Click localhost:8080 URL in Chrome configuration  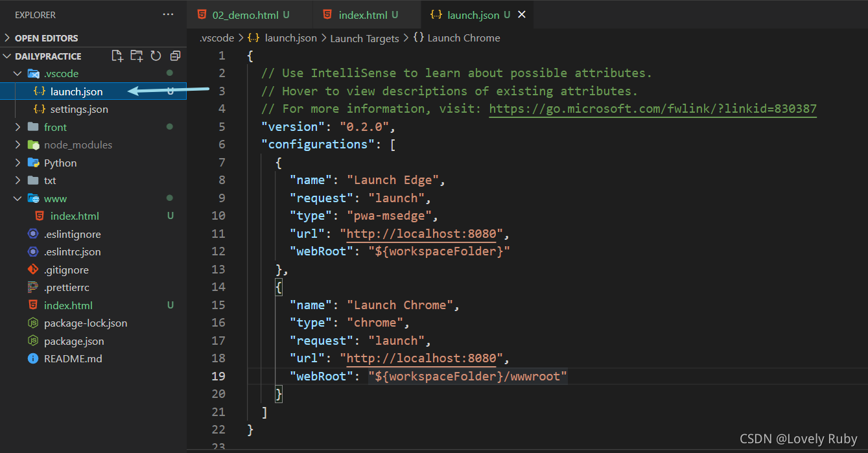(x=421, y=358)
